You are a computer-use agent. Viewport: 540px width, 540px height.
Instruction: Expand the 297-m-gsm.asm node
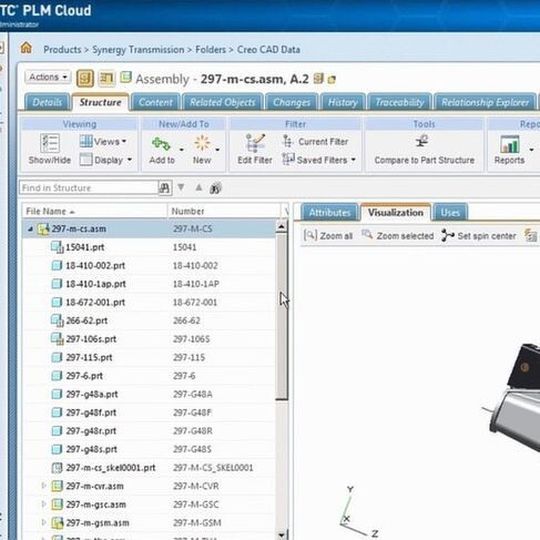pyautogui.click(x=44, y=522)
